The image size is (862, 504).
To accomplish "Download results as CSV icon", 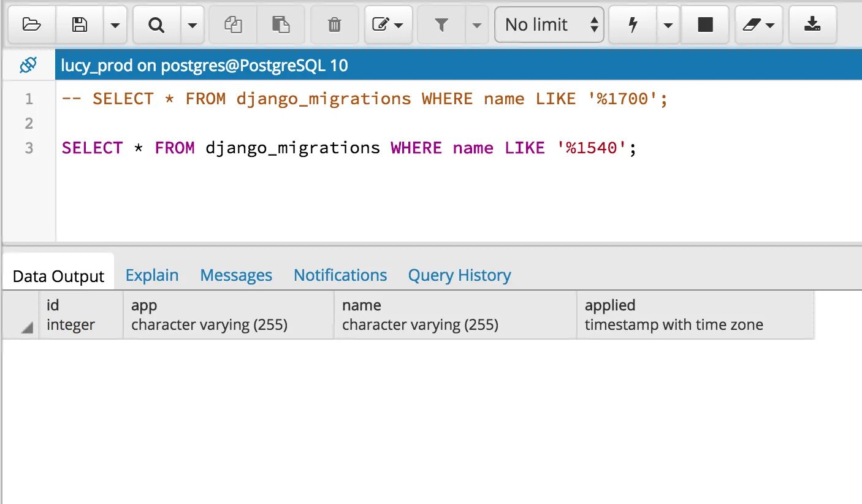I will (812, 25).
